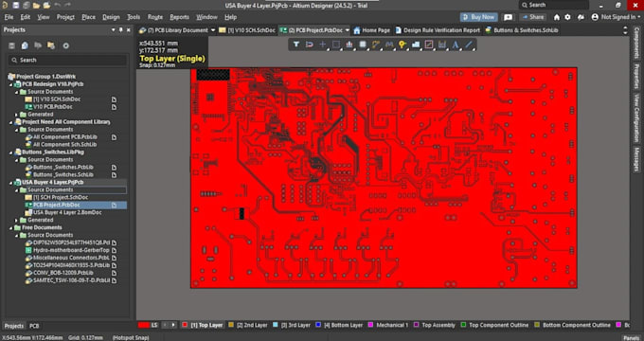
Task: Select the Place Polygon Pour tool
Action: click(x=416, y=45)
